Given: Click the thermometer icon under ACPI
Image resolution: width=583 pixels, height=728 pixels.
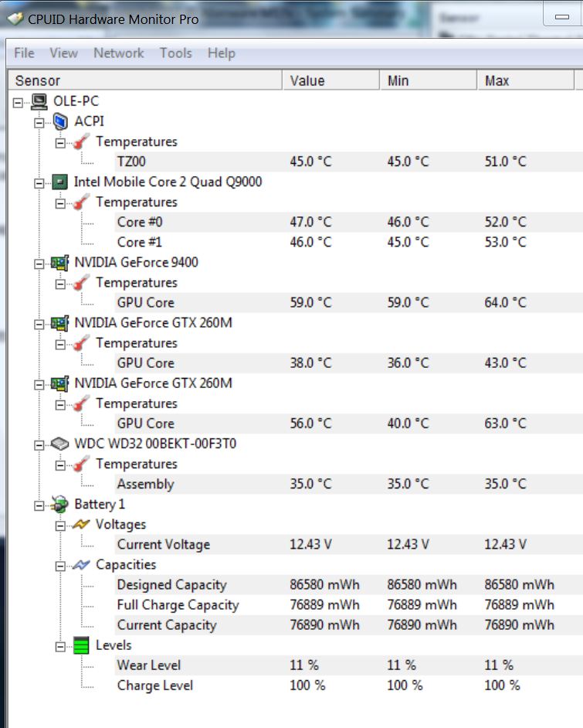Looking at the screenshot, I should point(81,141).
